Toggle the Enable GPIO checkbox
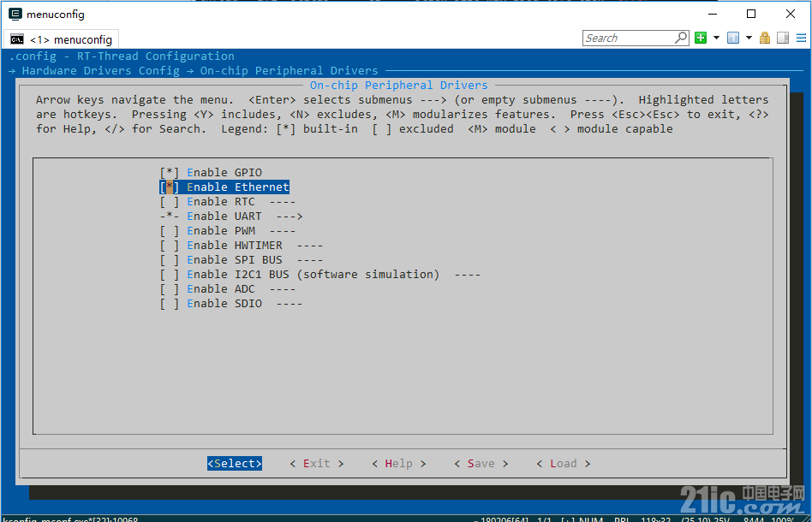This screenshot has height=522, width=812. click(170, 172)
